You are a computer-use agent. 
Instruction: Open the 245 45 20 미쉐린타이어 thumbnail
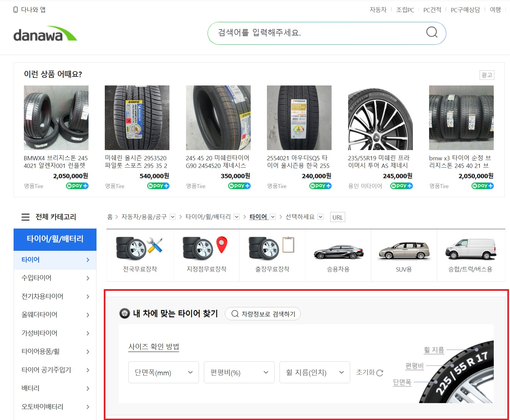point(218,118)
